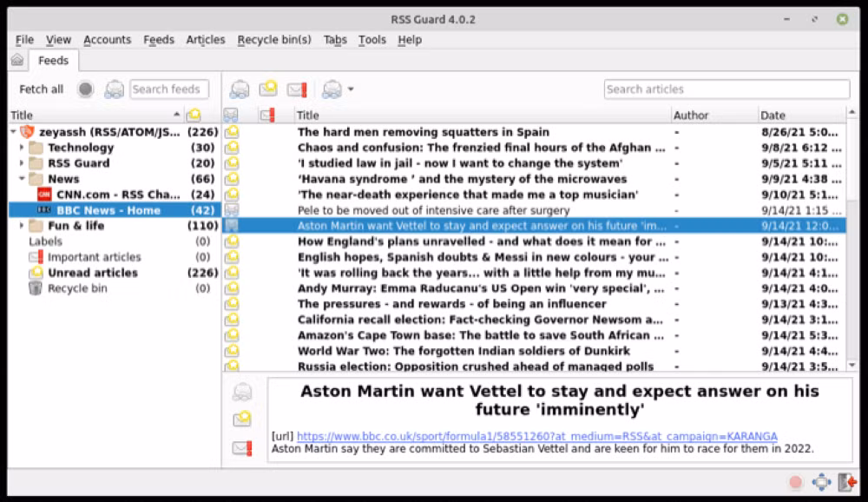This screenshot has width=868, height=502.
Task: Stop the running feed fetch
Action: (x=85, y=89)
